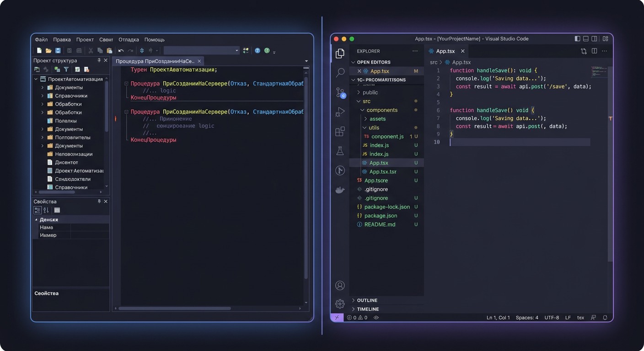Click the remote indicator in VS Code status bar
Viewport: 644px width, 351px height.
pyautogui.click(x=337, y=317)
